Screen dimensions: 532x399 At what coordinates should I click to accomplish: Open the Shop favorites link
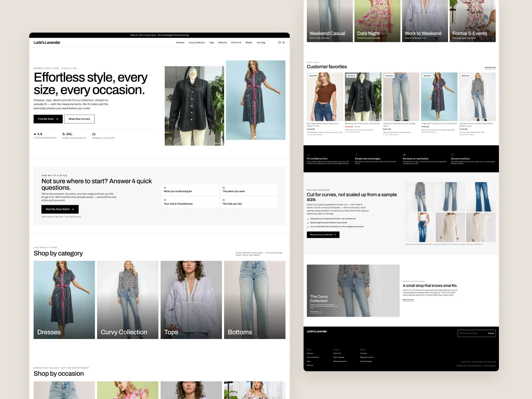coord(490,68)
